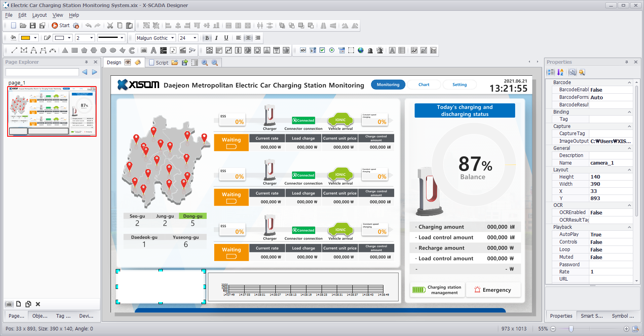Image resolution: width=644 pixels, height=336 pixels.
Task: Toggle Italic text formatting
Action: tap(216, 38)
